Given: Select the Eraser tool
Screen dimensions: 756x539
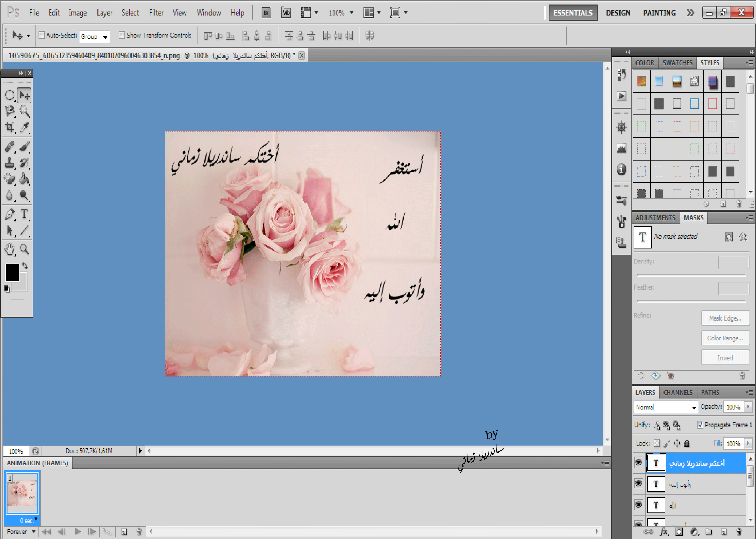Looking at the screenshot, I should pyautogui.click(x=10, y=179).
